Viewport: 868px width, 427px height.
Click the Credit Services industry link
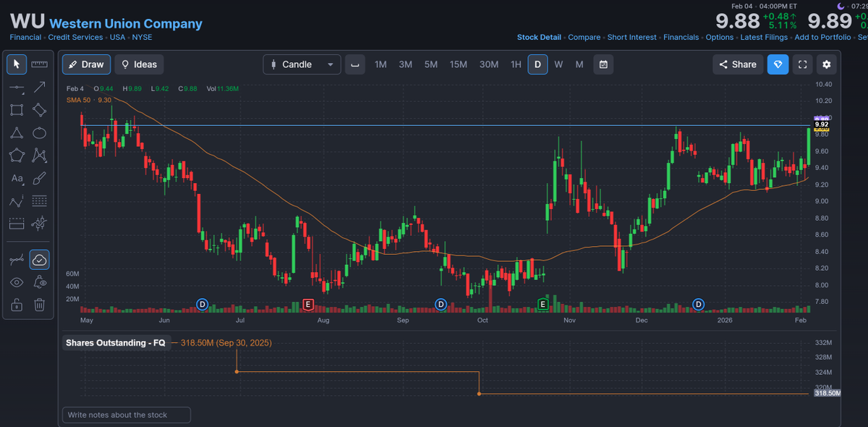point(75,37)
